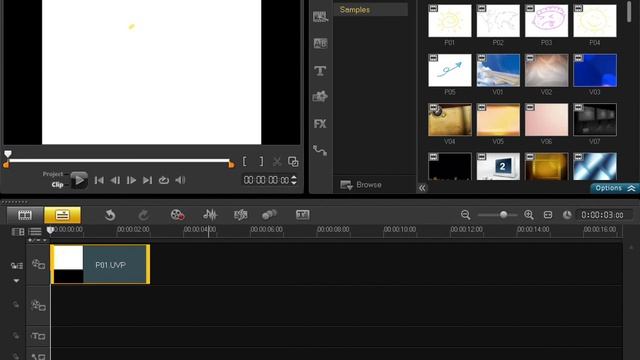The height and width of the screenshot is (360, 640).
Task: Click the project duration clock icon
Action: point(567,215)
